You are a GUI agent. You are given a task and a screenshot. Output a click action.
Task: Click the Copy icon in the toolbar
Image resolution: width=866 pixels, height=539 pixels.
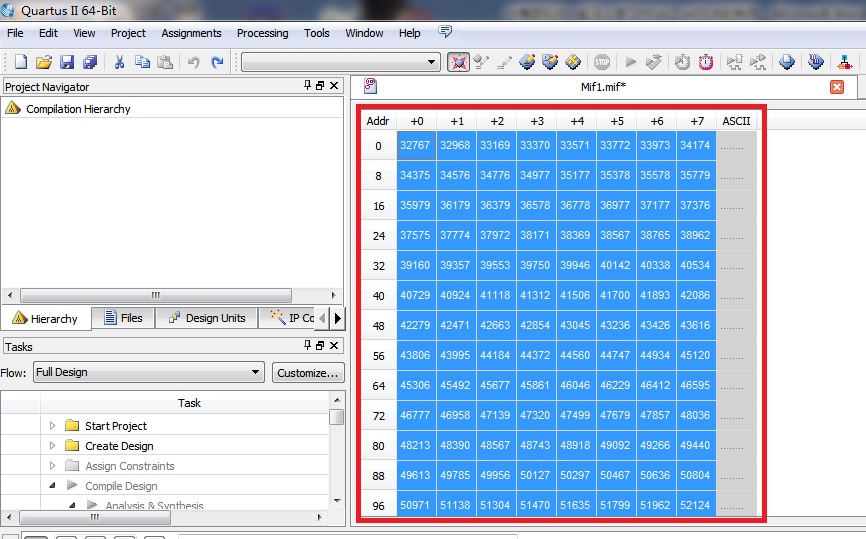click(x=142, y=62)
